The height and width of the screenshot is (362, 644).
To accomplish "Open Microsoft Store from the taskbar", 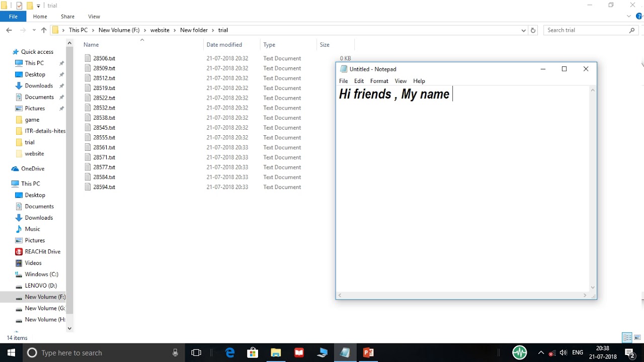I will pyautogui.click(x=253, y=352).
